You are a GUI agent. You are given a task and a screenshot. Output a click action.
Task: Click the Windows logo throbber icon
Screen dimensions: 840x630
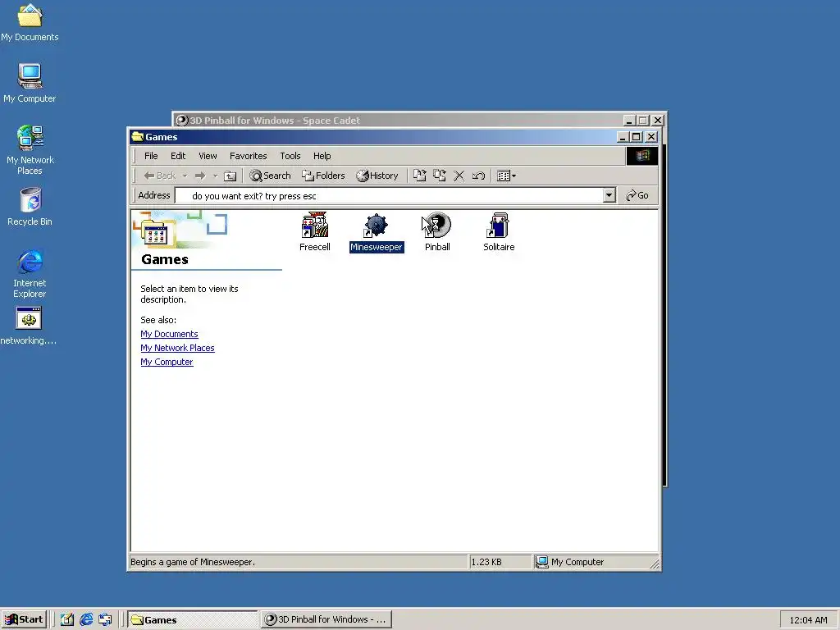pyautogui.click(x=642, y=156)
